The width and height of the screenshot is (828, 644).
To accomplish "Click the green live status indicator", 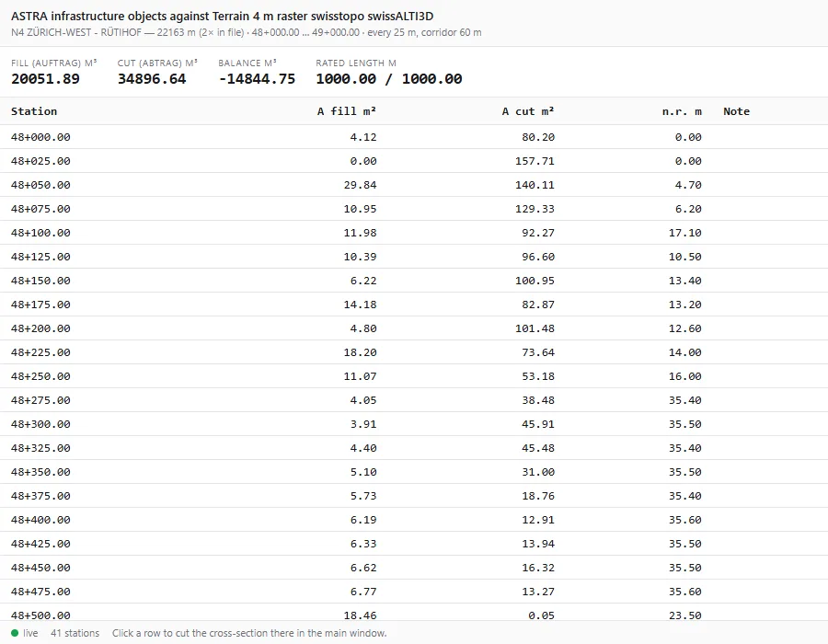I will (x=15, y=633).
